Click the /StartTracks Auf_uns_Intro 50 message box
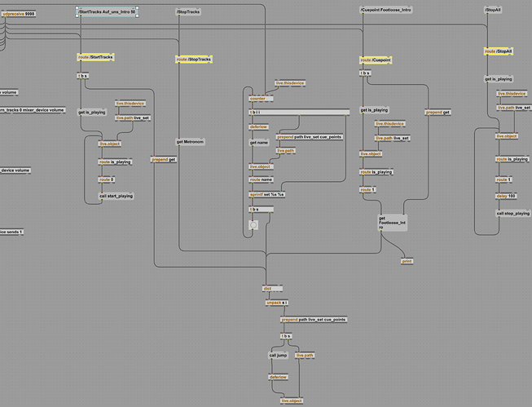 pyautogui.click(x=107, y=12)
